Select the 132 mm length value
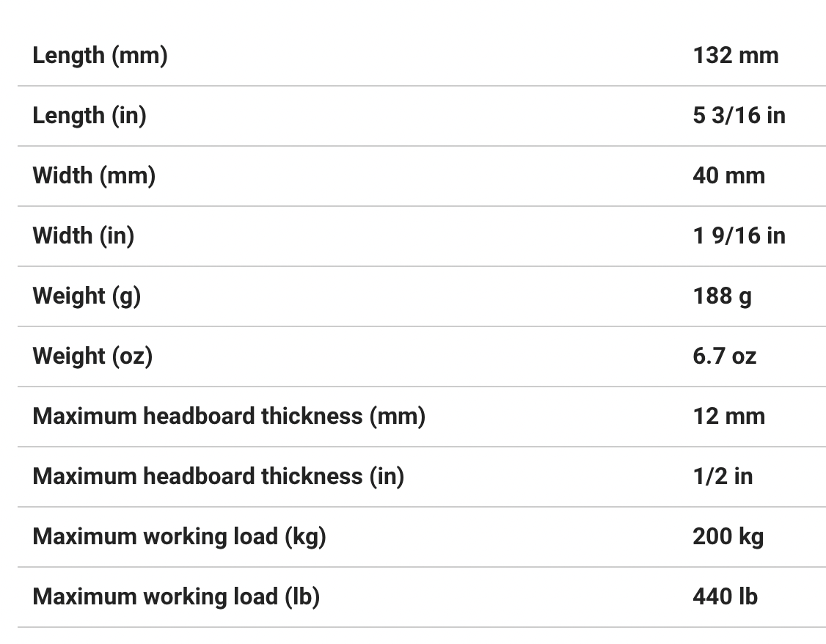The image size is (826, 644). click(735, 56)
